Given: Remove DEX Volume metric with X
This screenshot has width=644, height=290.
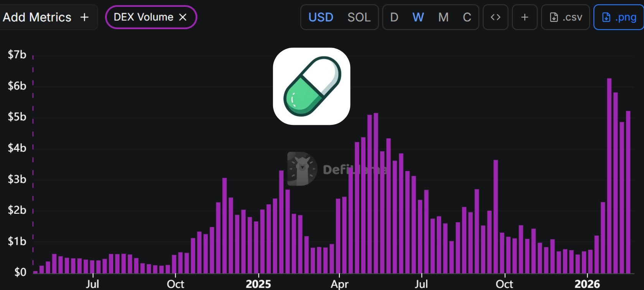Looking at the screenshot, I should [x=183, y=17].
